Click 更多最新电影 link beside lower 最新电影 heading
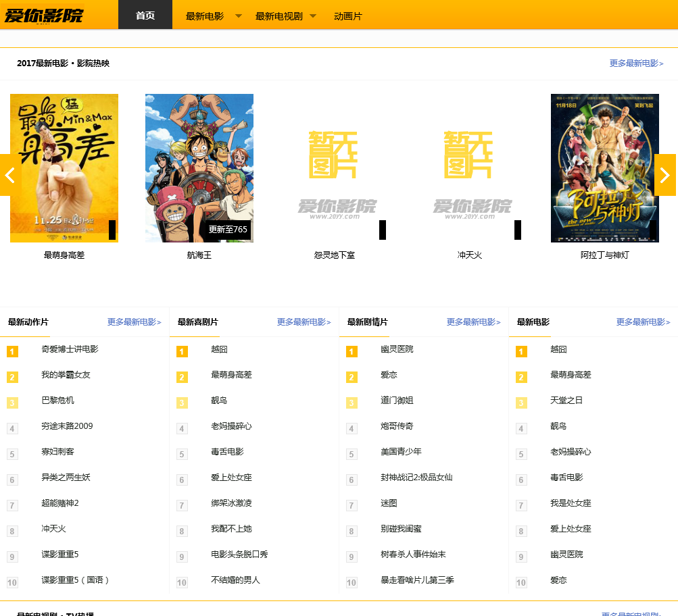Image resolution: width=678 pixels, height=616 pixels. click(643, 322)
